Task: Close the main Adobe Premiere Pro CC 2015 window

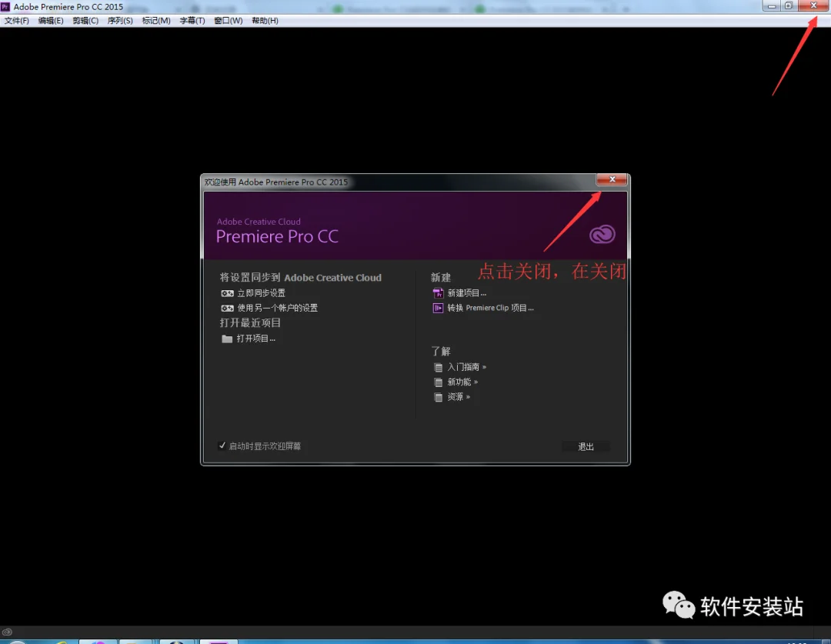Action: pyautogui.click(x=813, y=6)
